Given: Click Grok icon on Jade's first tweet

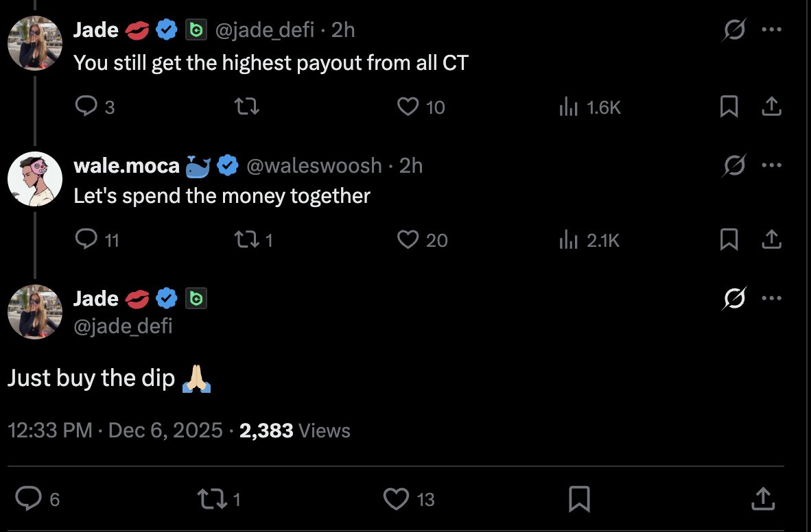Looking at the screenshot, I should (x=734, y=30).
